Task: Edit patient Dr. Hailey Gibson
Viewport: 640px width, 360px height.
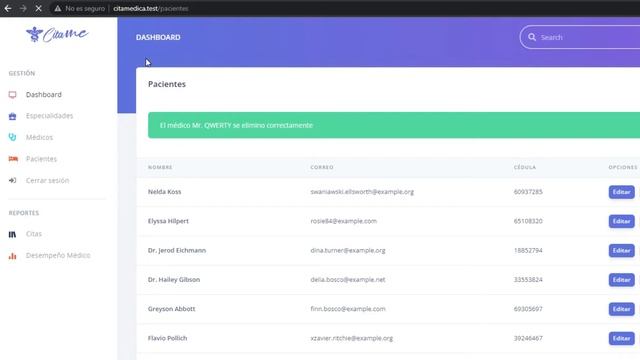Action: pyautogui.click(x=621, y=280)
